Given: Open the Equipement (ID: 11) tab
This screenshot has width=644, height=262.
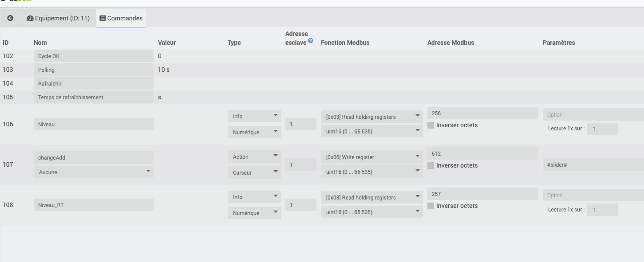Looking at the screenshot, I should pos(58,18).
